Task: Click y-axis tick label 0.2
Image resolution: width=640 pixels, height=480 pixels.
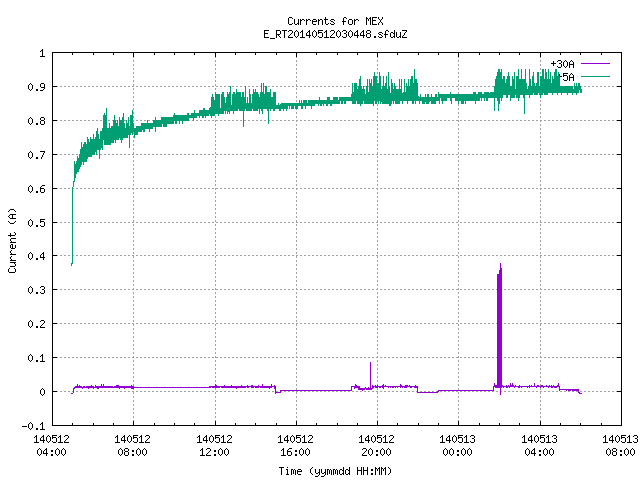Action: (36, 324)
